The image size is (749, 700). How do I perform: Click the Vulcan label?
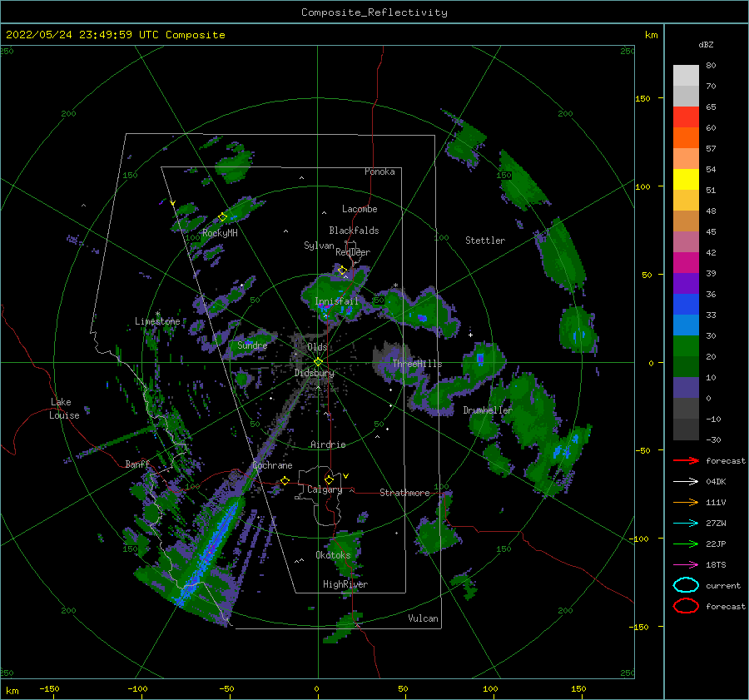coord(424,618)
